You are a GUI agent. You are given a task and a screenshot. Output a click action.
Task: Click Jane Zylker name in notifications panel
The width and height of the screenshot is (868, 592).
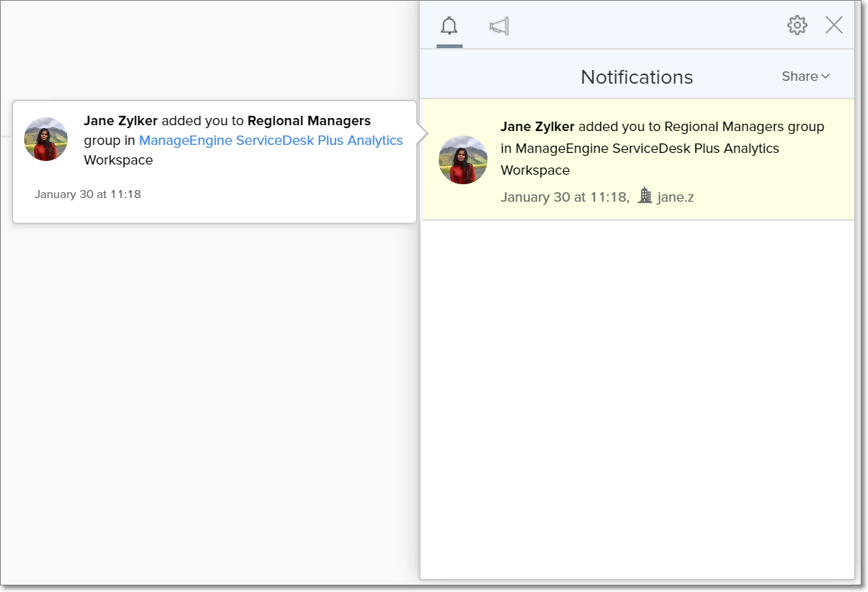pos(537,127)
